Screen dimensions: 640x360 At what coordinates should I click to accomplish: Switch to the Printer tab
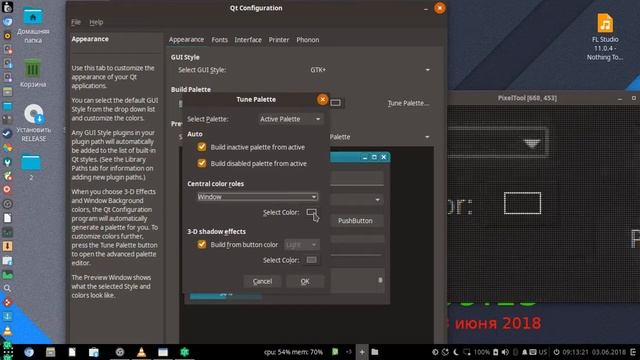click(279, 40)
